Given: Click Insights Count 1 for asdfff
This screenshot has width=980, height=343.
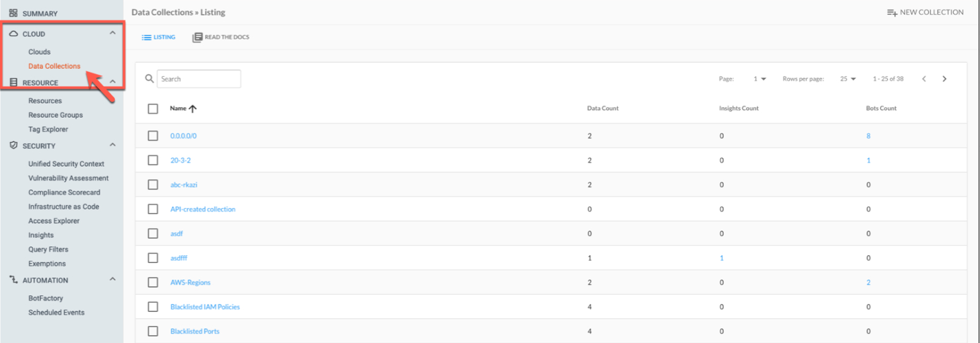Looking at the screenshot, I should (721, 258).
